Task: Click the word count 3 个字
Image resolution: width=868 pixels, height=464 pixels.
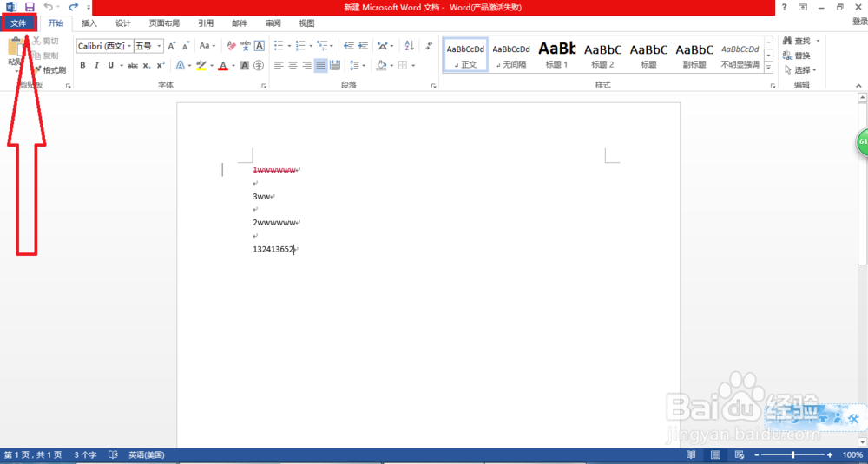Action: pyautogui.click(x=85, y=455)
